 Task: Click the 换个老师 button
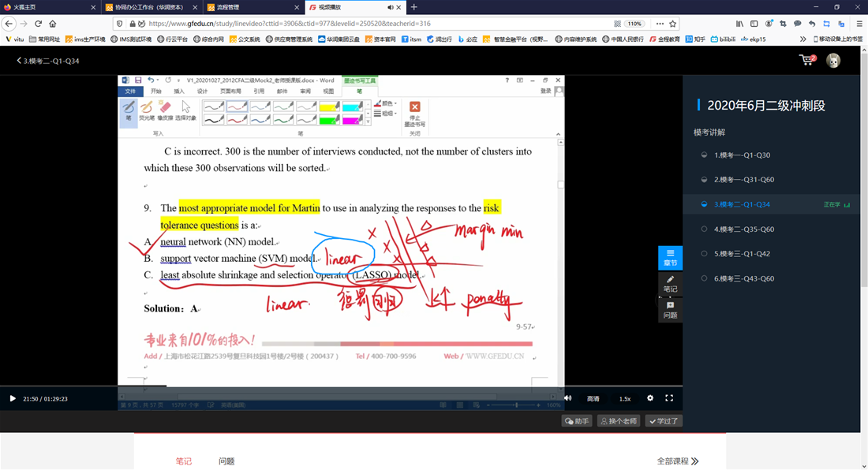click(x=619, y=421)
